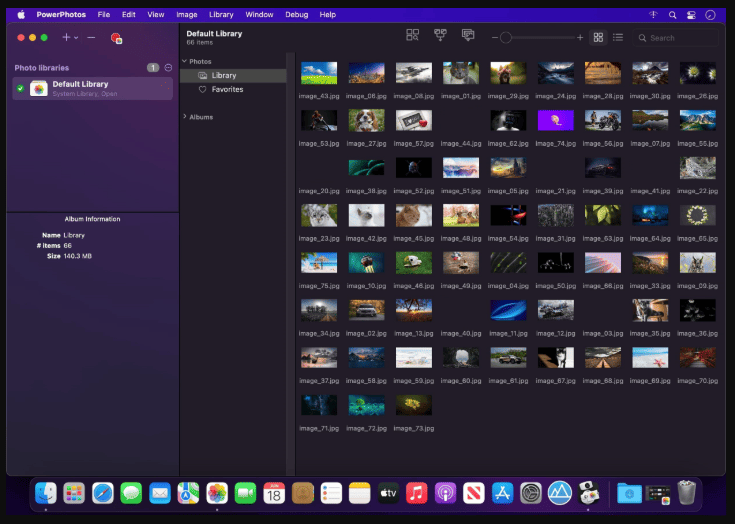735x524 pixels.
Task: Open the Debug menu
Action: (x=297, y=15)
